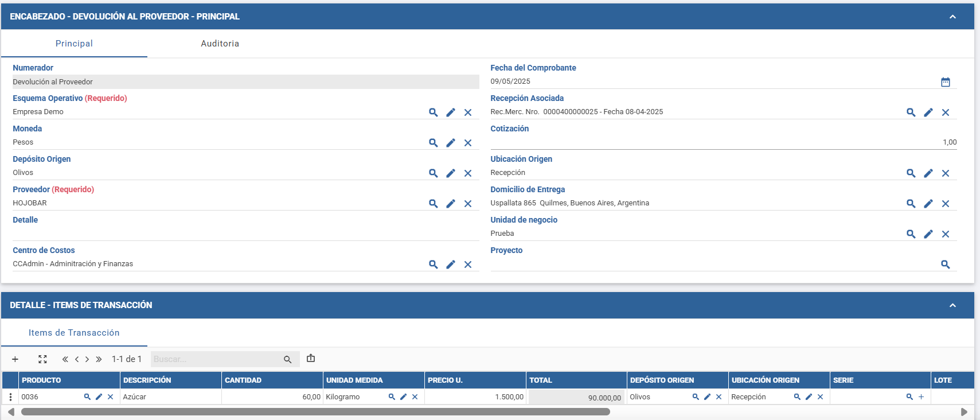Screen dimensions: 980x420
Task: Go to previous page of items
Action: click(x=77, y=359)
